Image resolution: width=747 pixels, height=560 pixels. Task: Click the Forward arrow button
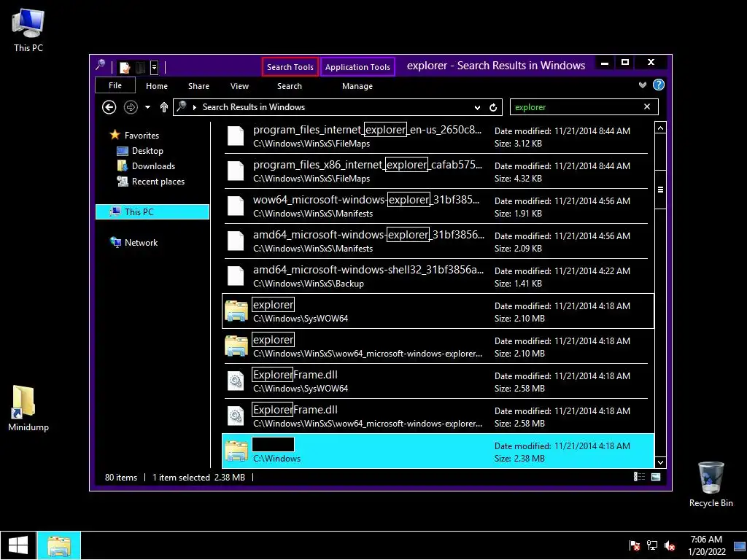(x=131, y=107)
